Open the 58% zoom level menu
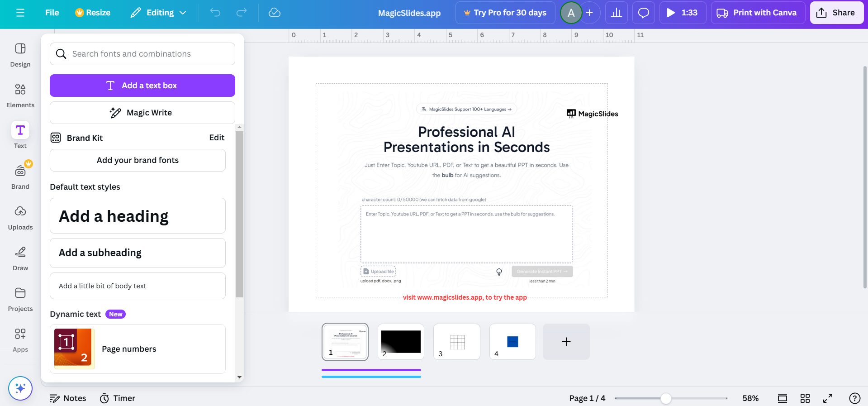This screenshot has height=406, width=868. click(750, 398)
